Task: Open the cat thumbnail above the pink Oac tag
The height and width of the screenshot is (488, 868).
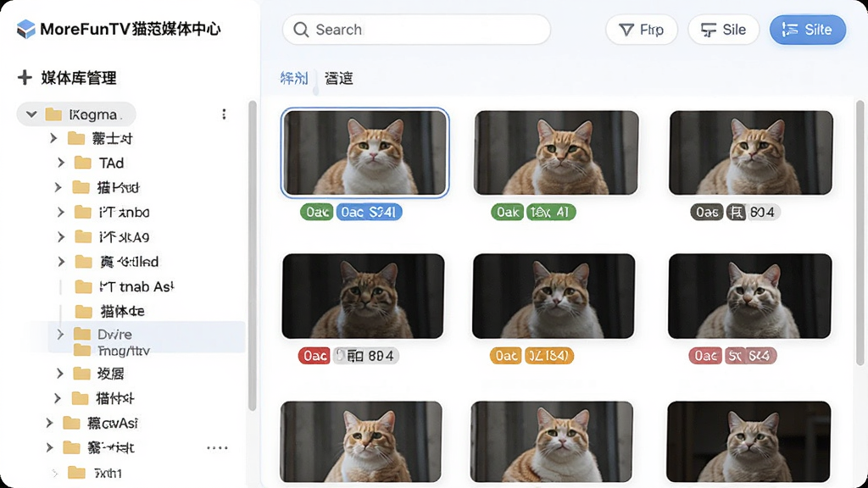Action: 750,296
